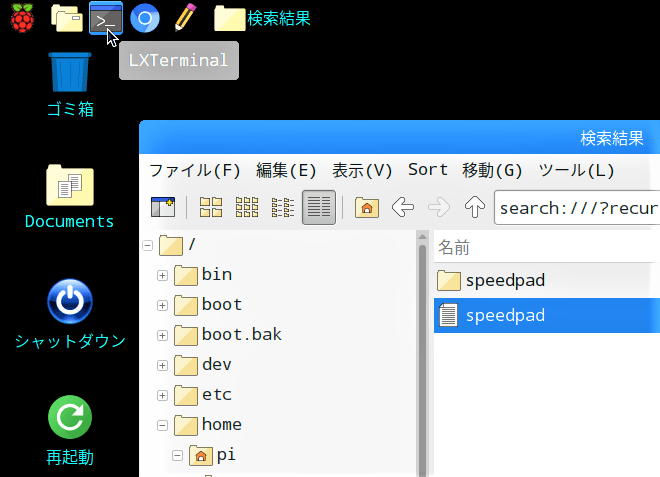The height and width of the screenshot is (477, 660).
Task: Collapse the pi folder node
Action: [177, 455]
